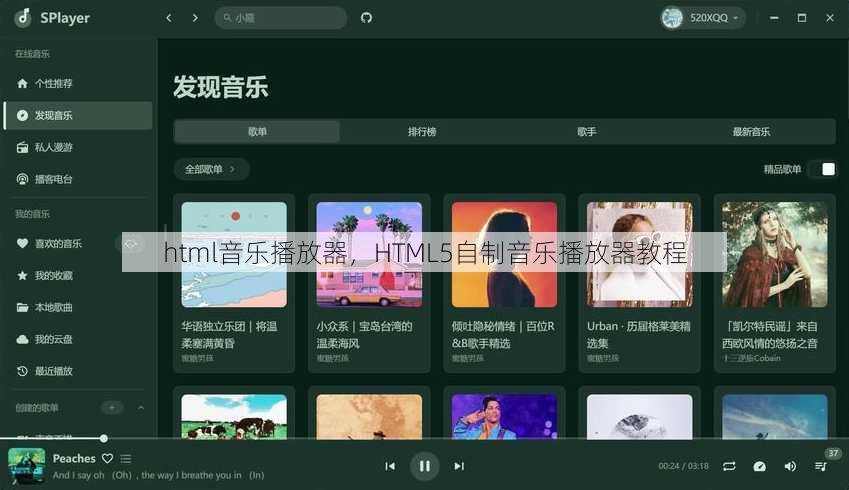The image size is (849, 490).
Task: Skip to the next track
Action: [x=459, y=466]
